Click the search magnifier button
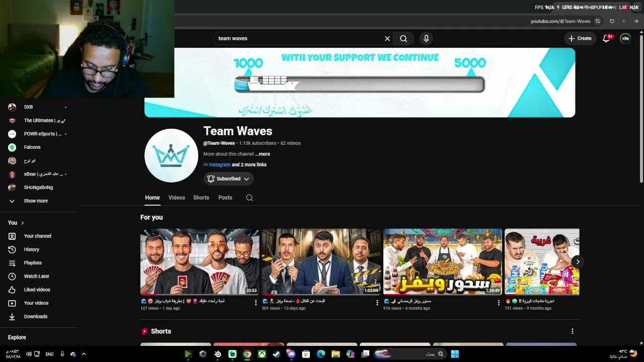The height and width of the screenshot is (362, 644). click(x=404, y=38)
